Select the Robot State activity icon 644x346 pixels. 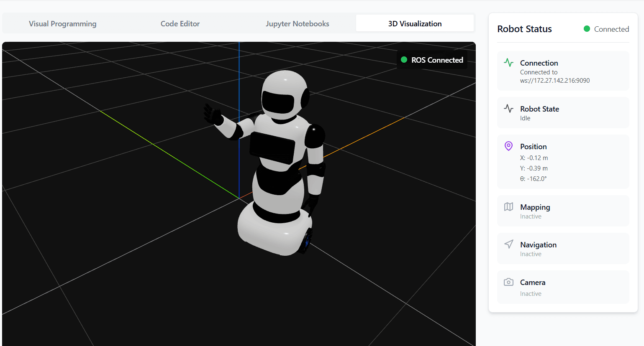pos(508,108)
